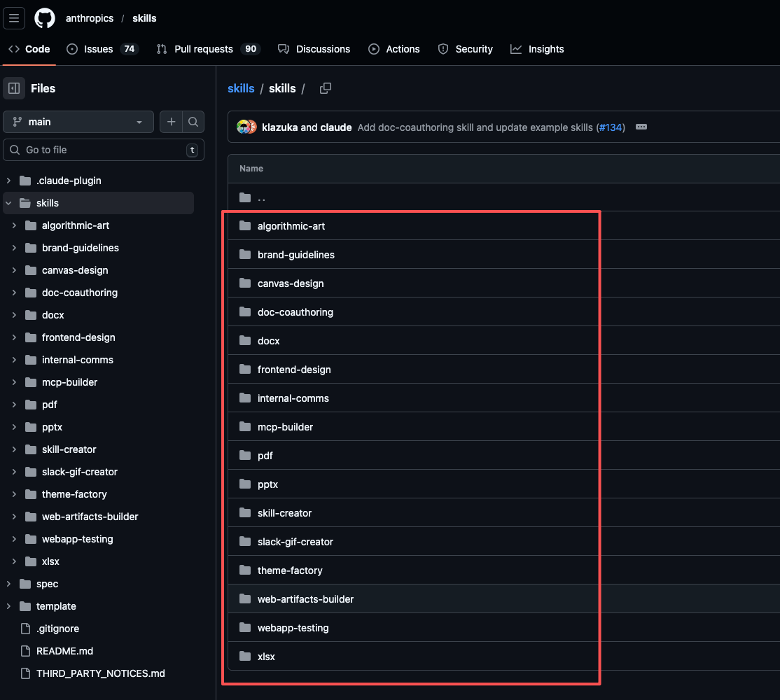Image resolution: width=780 pixels, height=700 pixels.
Task: Select frontend-design in sidebar tree
Action: [78, 337]
